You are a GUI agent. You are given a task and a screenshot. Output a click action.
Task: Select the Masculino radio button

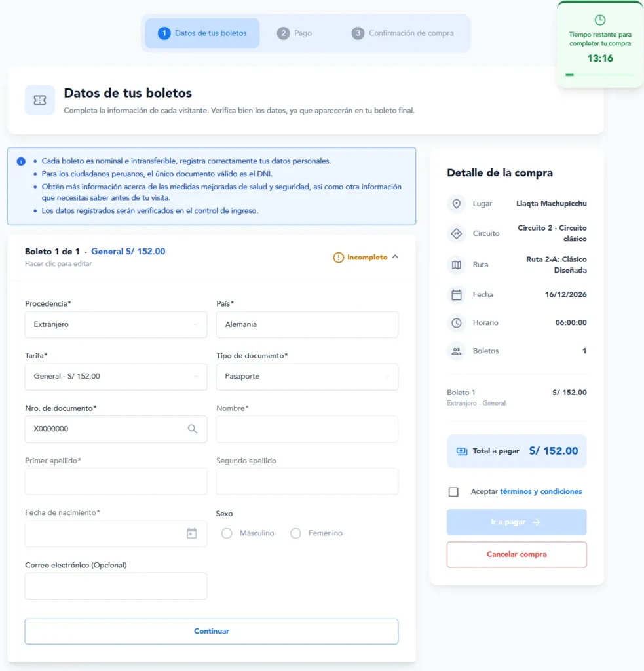(227, 533)
